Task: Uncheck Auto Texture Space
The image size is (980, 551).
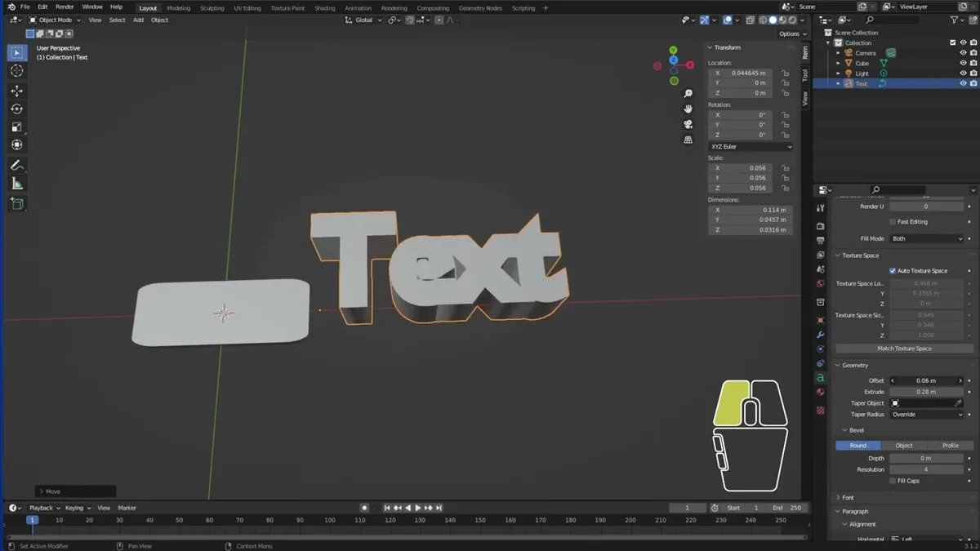Action: point(893,271)
